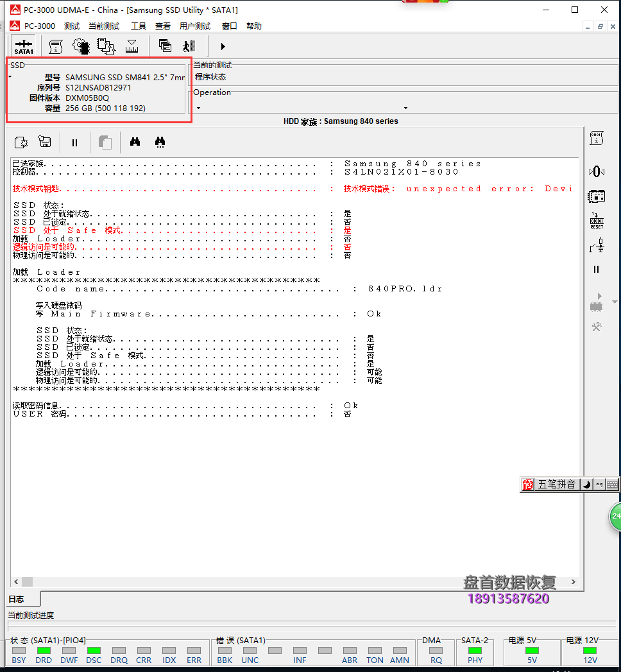Click the log export settings icon

[x=21, y=142]
